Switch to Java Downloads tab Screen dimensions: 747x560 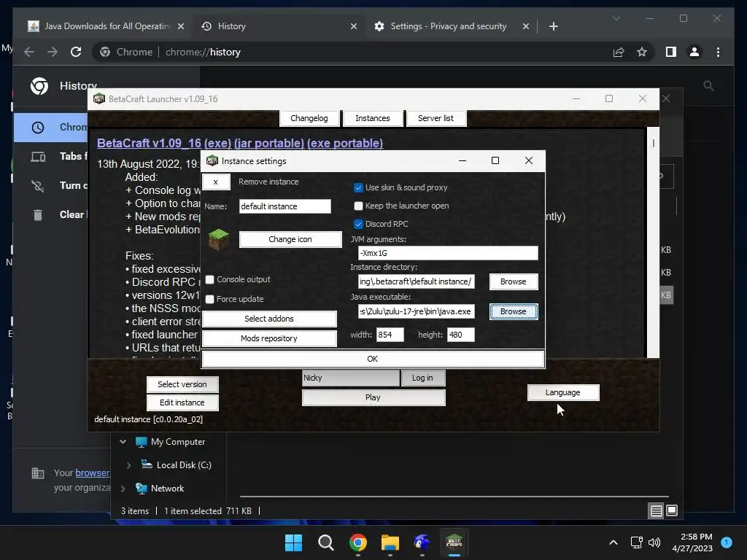coord(107,26)
